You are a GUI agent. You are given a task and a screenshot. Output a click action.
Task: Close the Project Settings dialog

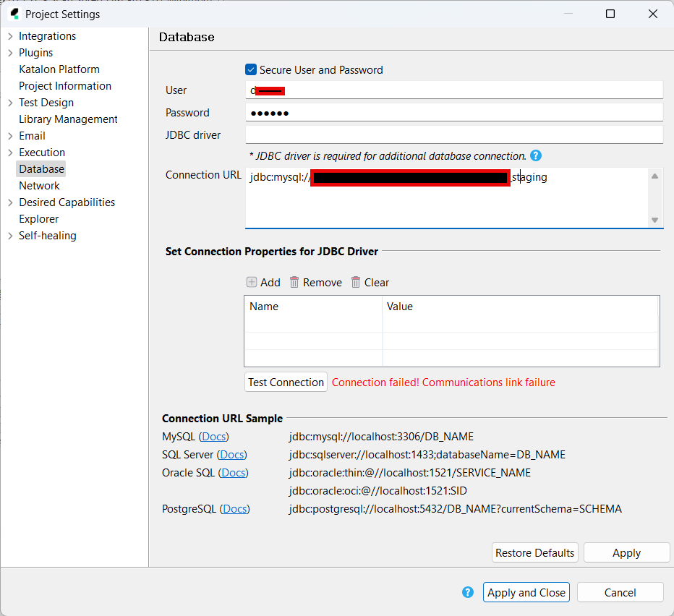coord(652,14)
